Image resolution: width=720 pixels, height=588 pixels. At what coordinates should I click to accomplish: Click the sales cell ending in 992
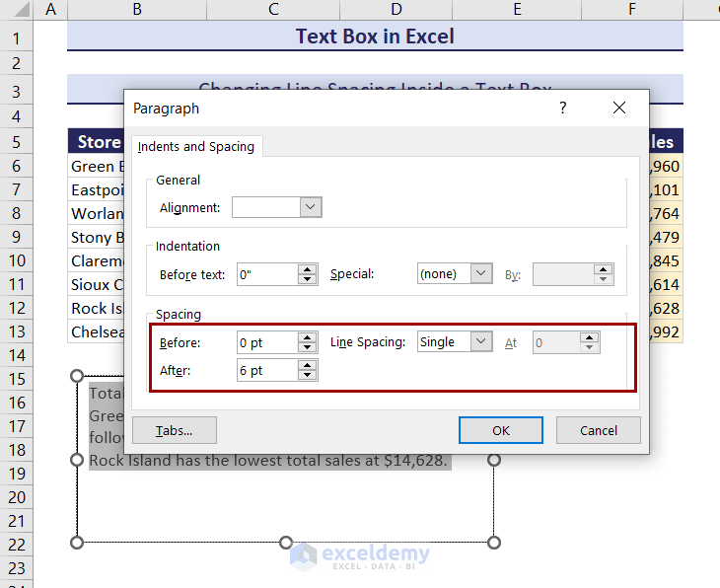667,331
